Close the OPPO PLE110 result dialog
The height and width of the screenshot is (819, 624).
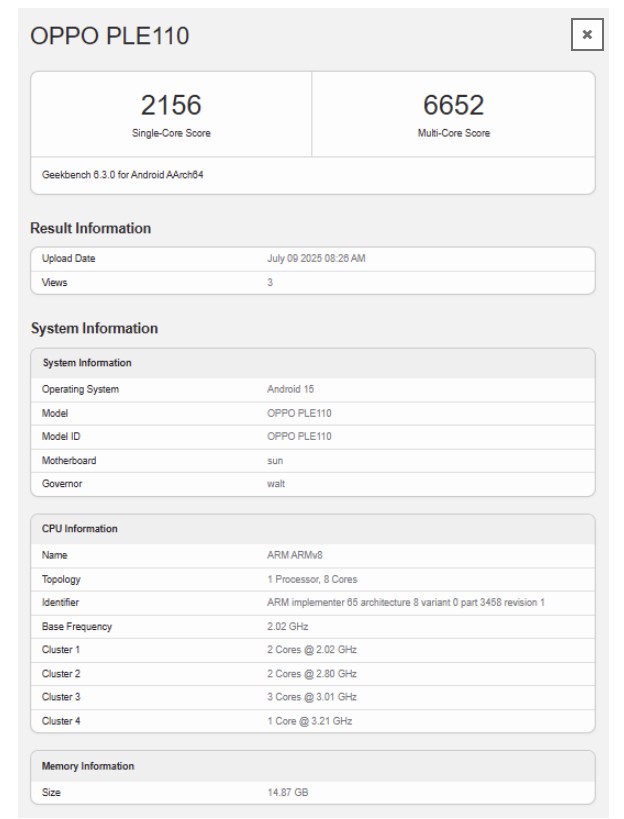coord(587,34)
